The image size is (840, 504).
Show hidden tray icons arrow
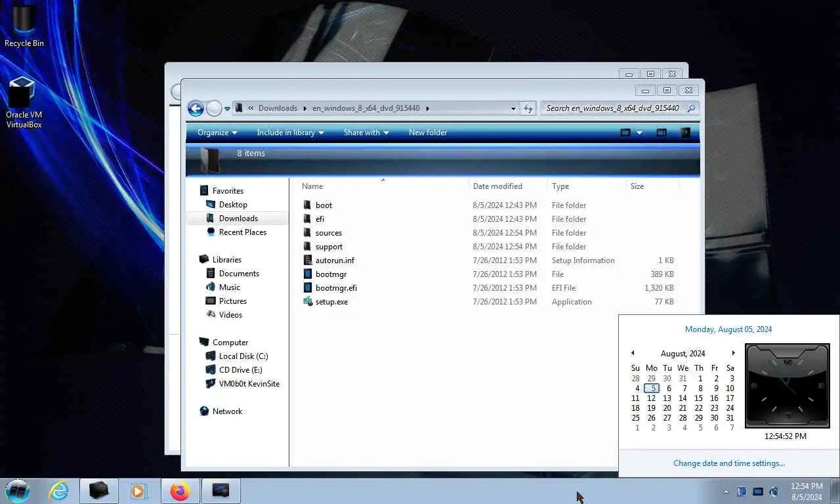pos(726,492)
